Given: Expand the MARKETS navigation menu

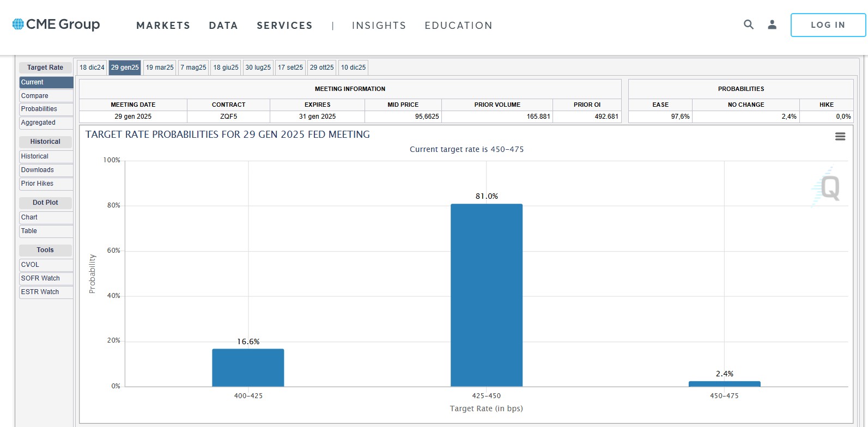Looking at the screenshot, I should coord(163,26).
